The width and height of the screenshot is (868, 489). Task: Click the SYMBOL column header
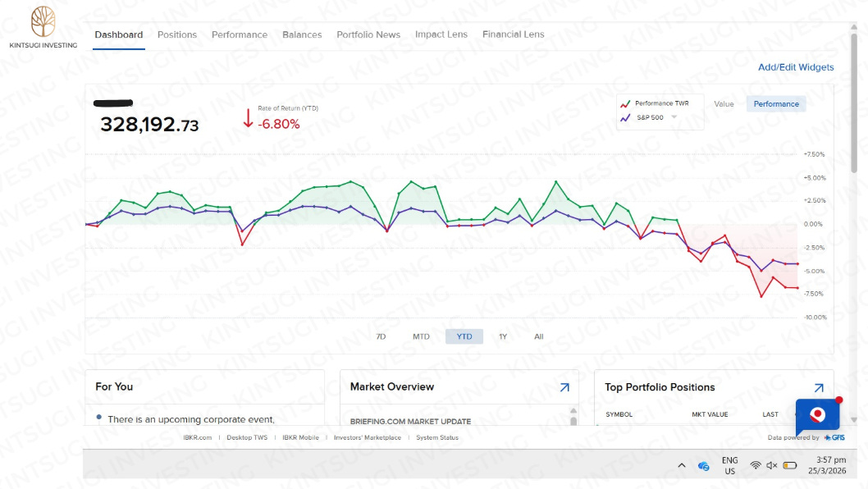pos(619,414)
